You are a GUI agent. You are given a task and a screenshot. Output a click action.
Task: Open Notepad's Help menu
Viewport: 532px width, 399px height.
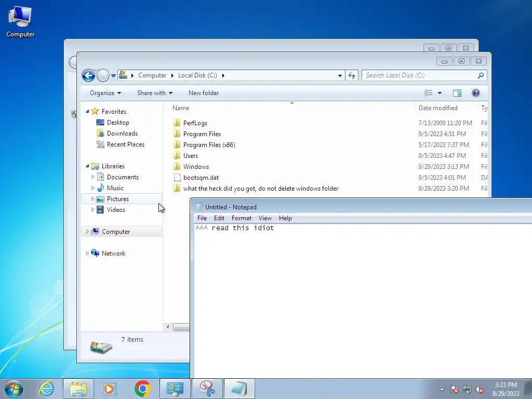coord(285,218)
